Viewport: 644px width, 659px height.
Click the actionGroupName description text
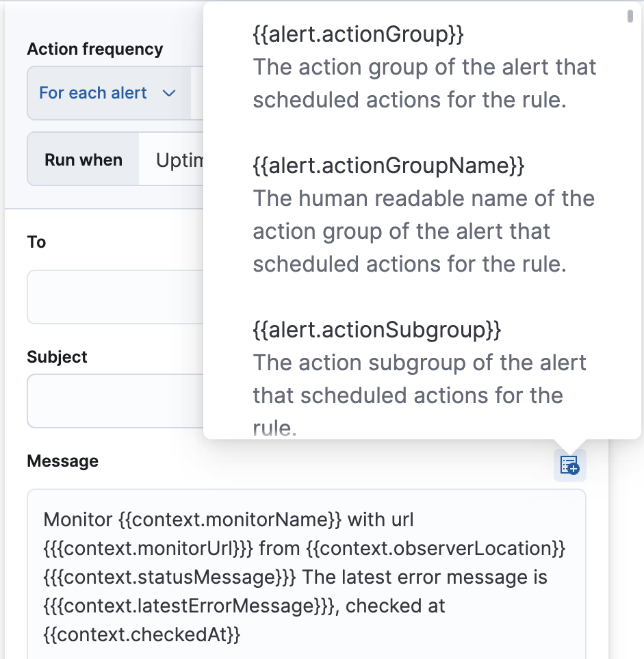[424, 231]
